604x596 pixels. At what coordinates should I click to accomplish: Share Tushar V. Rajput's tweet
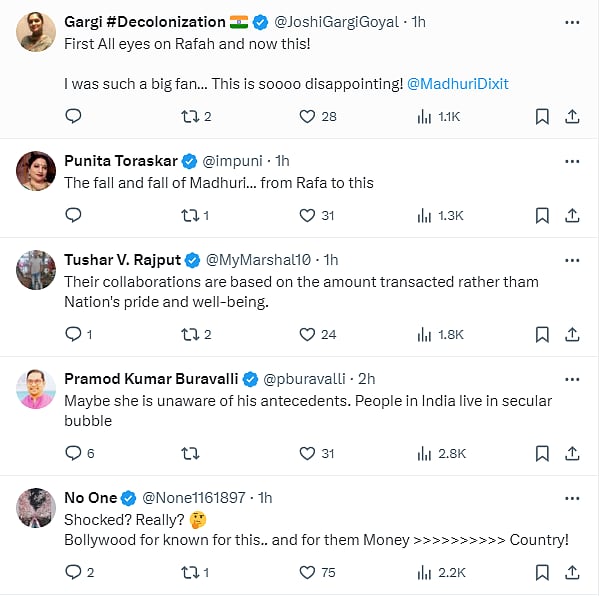pos(572,334)
